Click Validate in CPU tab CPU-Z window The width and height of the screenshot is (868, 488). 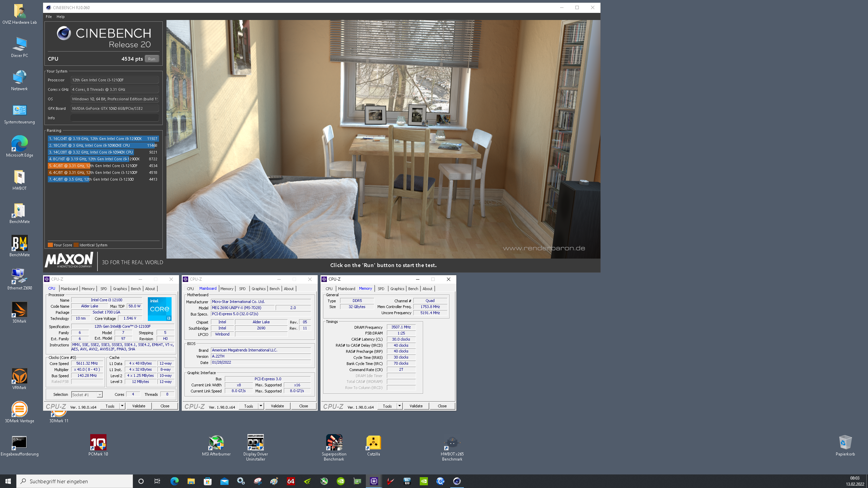139,406
